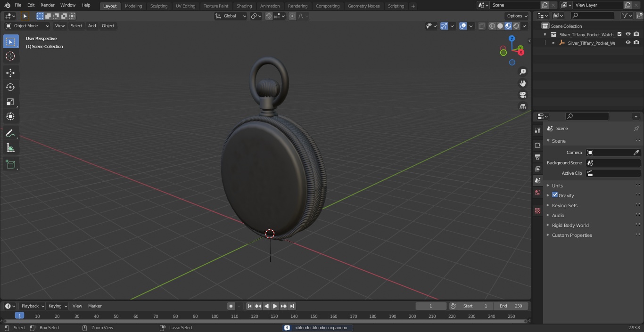644x332 pixels.
Task: Click the End frame 250 field
Action: [x=511, y=306]
